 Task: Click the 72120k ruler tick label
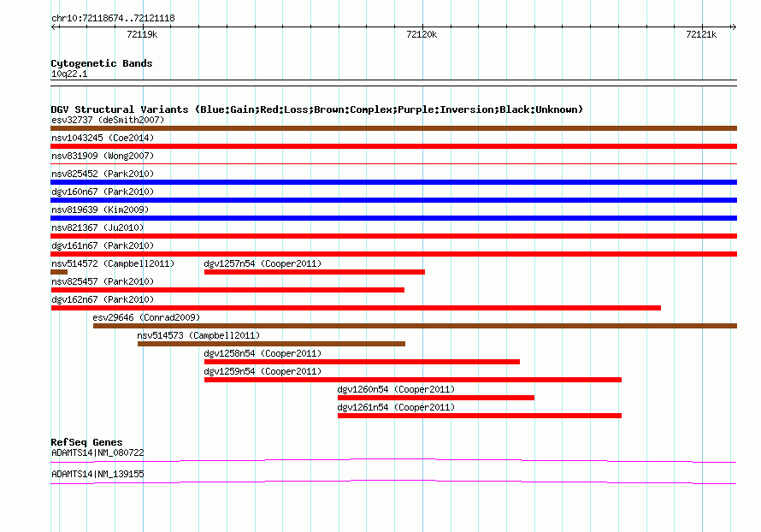coord(422,34)
